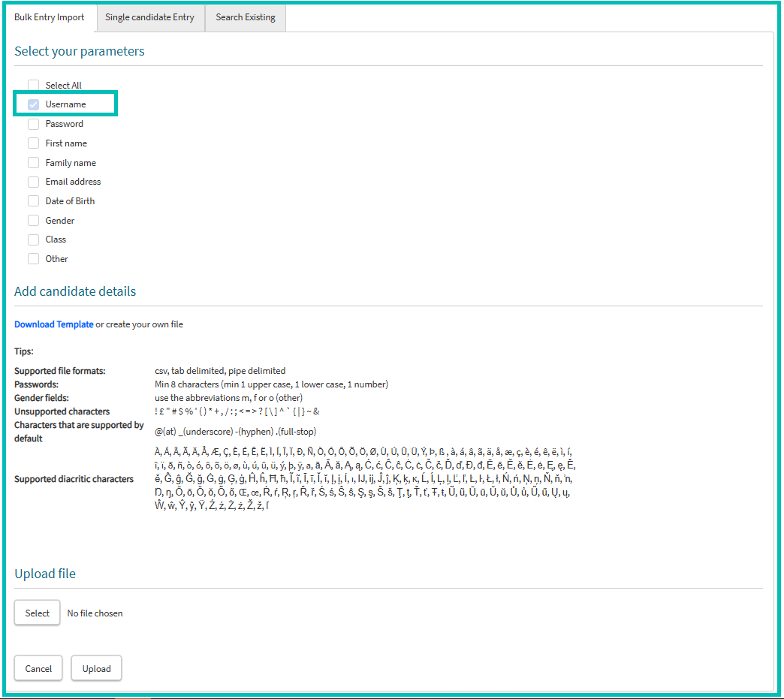The width and height of the screenshot is (784, 699).
Task: Click the 'Gender fields:' label
Action: click(x=41, y=398)
